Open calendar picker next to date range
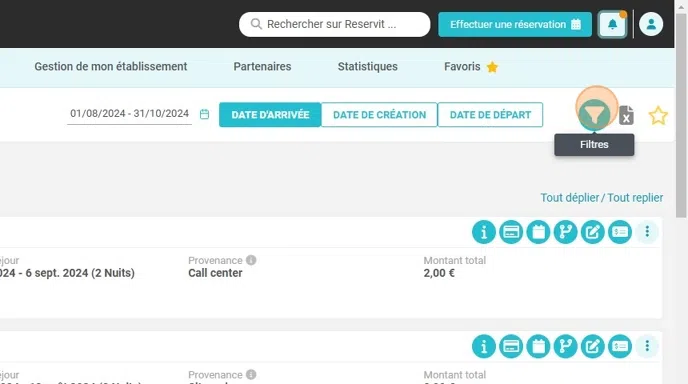 [204, 115]
